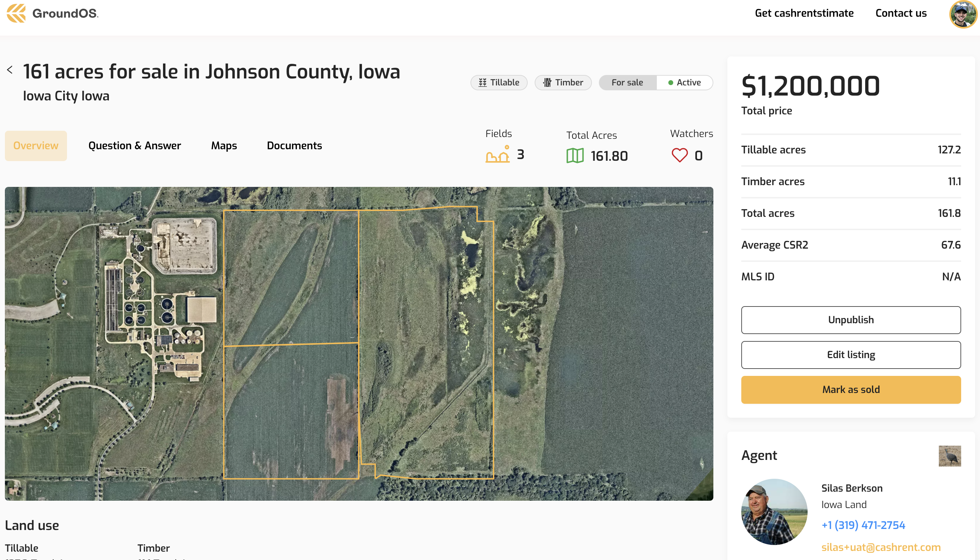Select the For sale status segment
This screenshot has width=980, height=560.
click(627, 83)
